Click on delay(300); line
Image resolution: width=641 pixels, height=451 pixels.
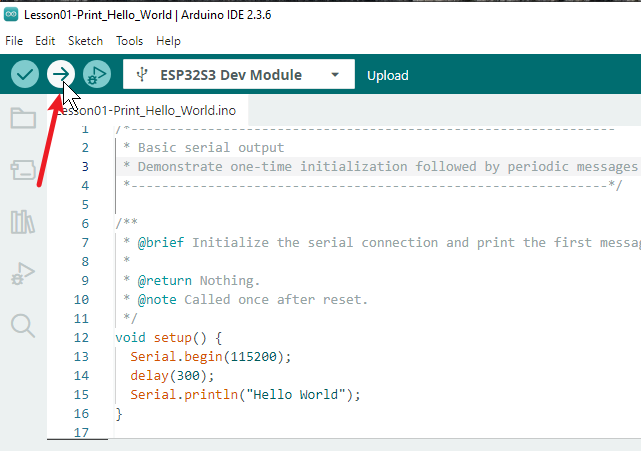pyautogui.click(x=172, y=375)
